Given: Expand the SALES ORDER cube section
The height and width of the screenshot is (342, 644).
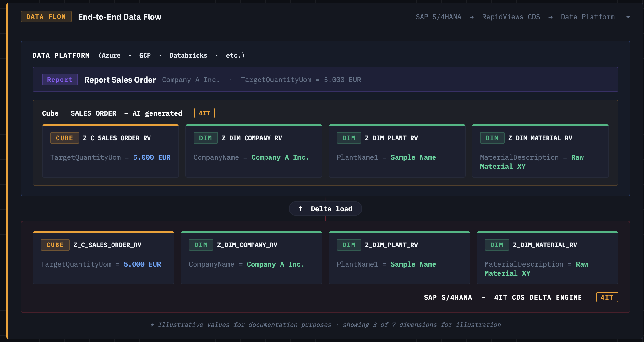Looking at the screenshot, I should click(x=93, y=113).
